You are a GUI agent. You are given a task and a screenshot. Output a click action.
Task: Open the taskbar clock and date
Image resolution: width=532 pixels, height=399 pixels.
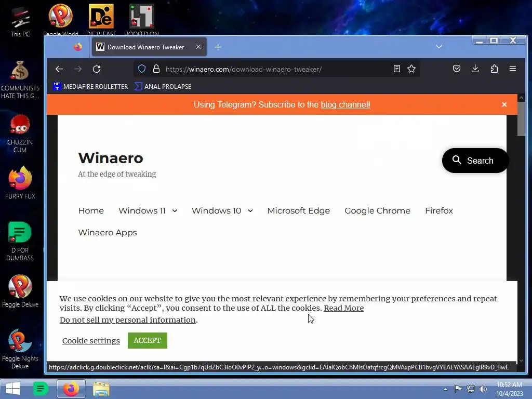point(510,389)
